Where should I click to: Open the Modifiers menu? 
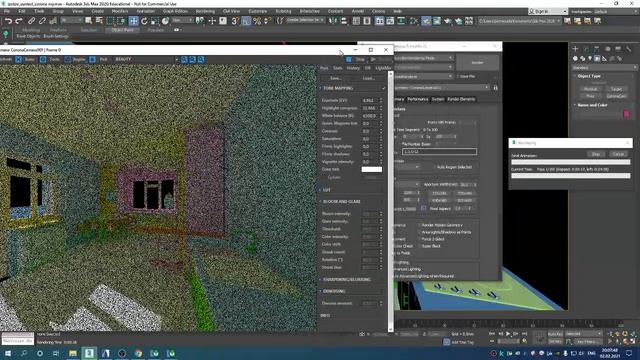pyautogui.click(x=120, y=11)
